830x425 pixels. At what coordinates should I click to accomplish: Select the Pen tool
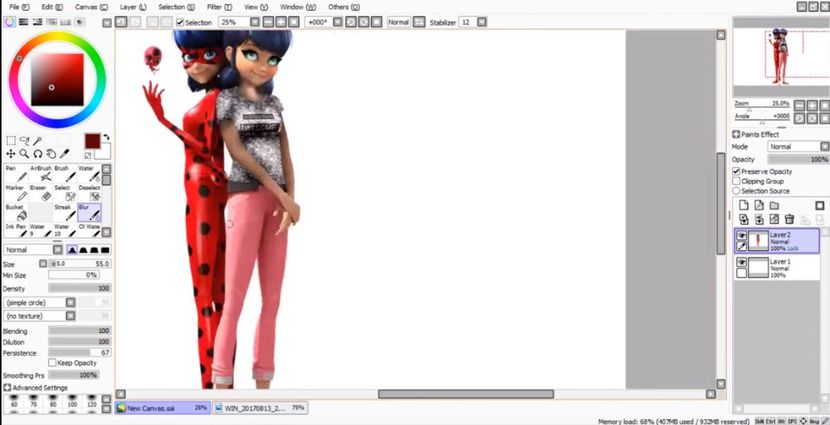tap(16, 174)
